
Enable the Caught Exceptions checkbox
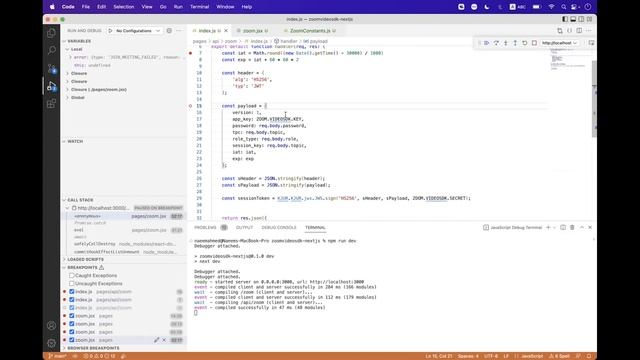[72, 276]
